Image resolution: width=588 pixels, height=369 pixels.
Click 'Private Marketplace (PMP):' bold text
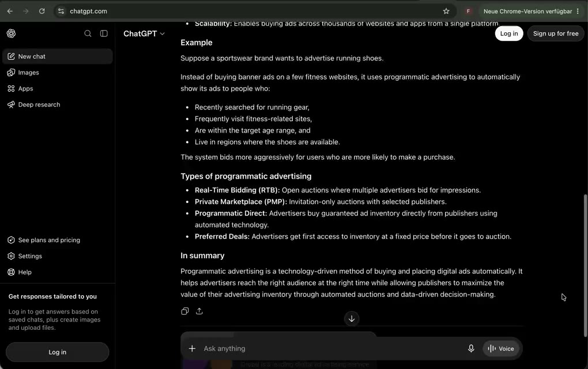coord(241,202)
